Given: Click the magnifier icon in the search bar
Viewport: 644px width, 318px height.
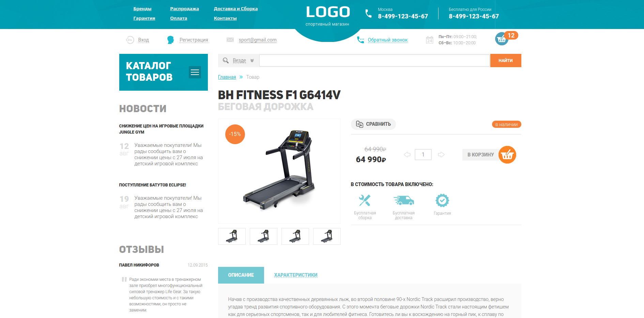Looking at the screenshot, I should pos(226,61).
